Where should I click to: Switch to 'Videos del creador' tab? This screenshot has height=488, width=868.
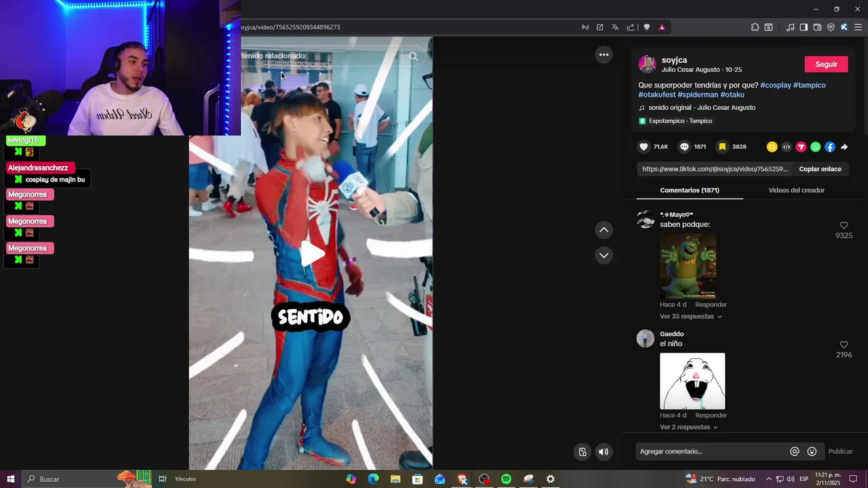(796, 190)
